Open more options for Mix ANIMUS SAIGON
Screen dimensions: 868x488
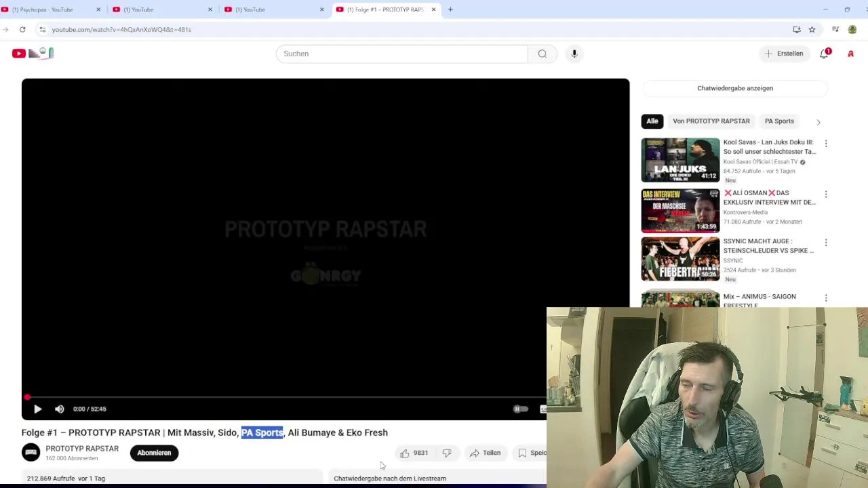[826, 298]
